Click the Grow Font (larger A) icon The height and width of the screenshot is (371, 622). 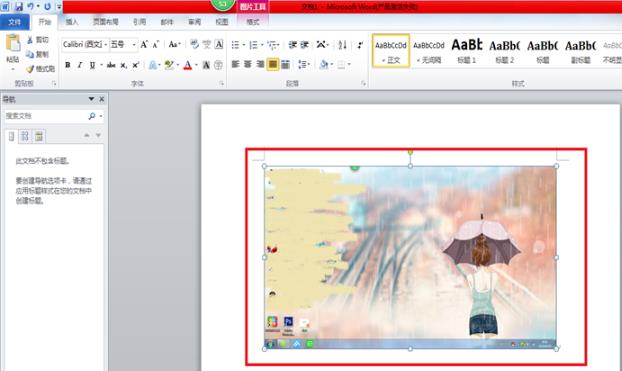click(144, 44)
